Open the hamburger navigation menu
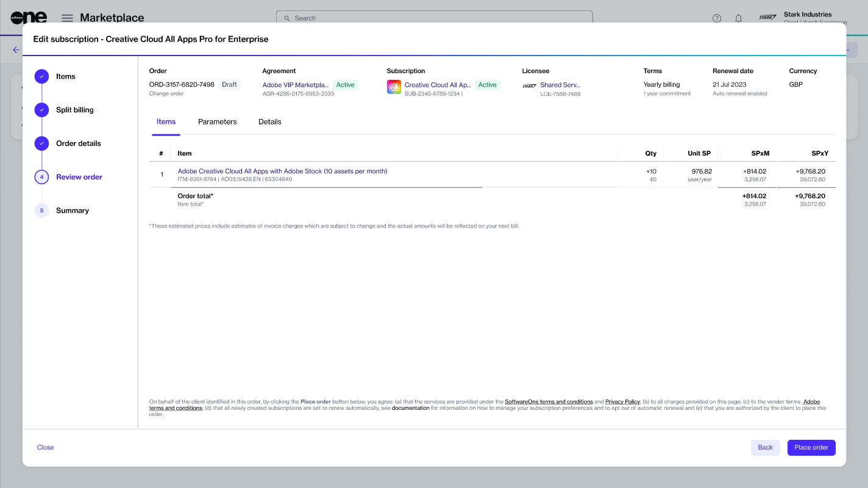Viewport: 868px width, 488px height. (68, 18)
